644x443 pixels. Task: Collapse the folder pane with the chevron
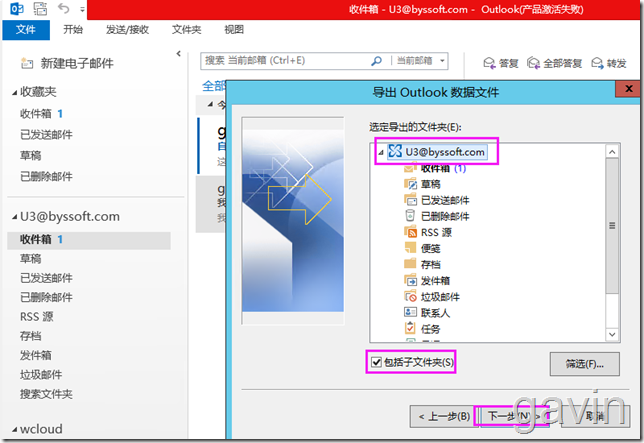[178, 53]
